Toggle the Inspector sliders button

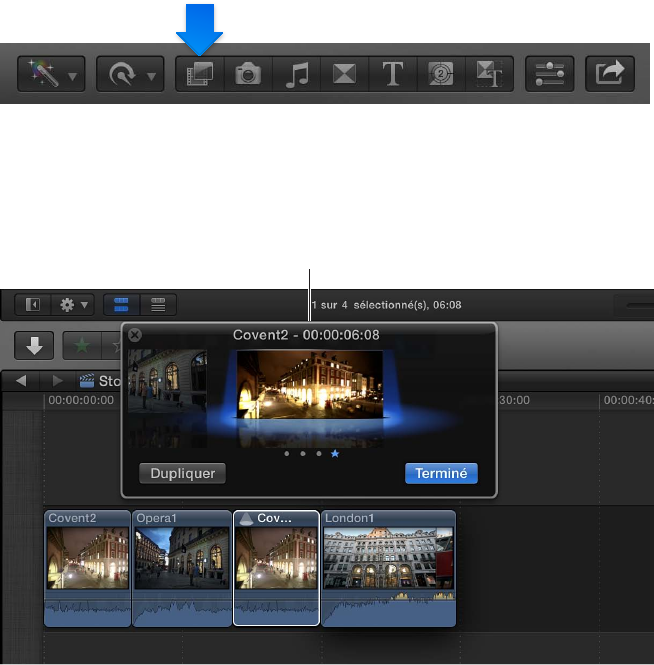550,74
